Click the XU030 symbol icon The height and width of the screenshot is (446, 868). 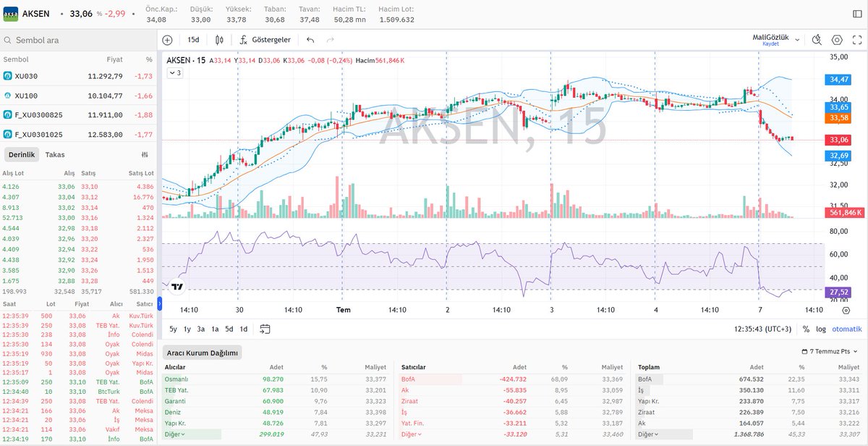(x=7, y=75)
